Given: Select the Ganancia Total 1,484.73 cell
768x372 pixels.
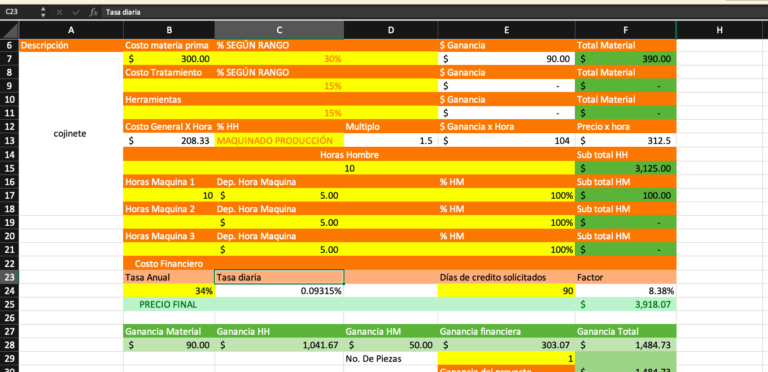Looking at the screenshot, I should [625, 345].
